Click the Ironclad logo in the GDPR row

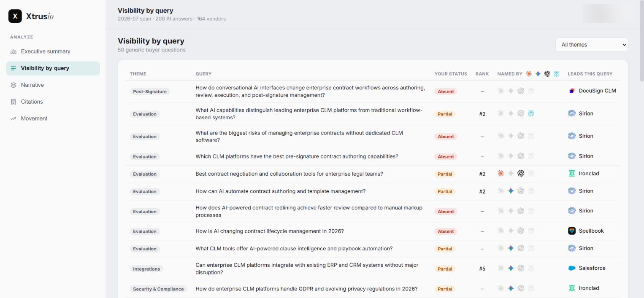click(572, 288)
